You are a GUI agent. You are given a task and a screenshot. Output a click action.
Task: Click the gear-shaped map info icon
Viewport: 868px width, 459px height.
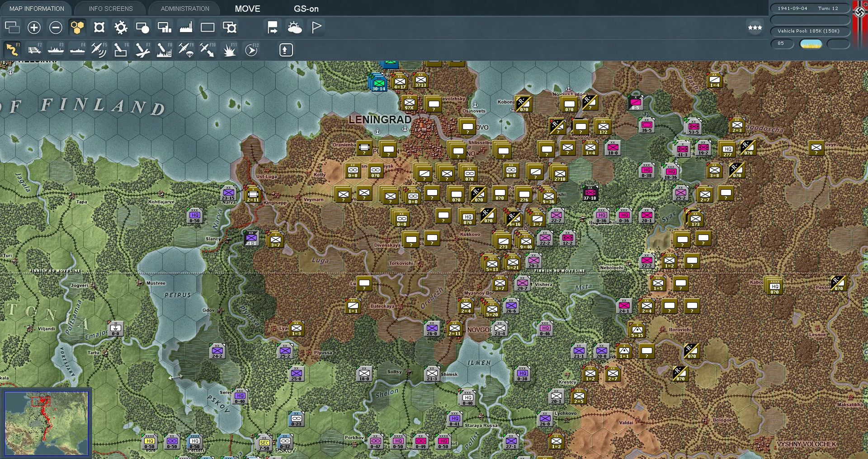(121, 28)
